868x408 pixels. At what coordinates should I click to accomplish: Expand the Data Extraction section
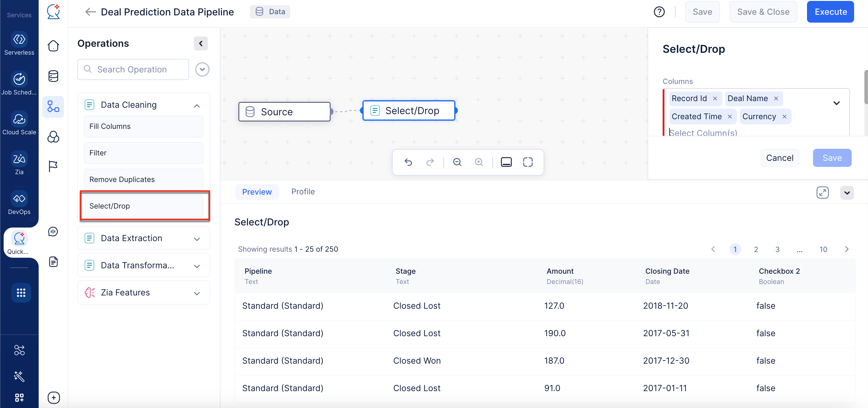197,239
